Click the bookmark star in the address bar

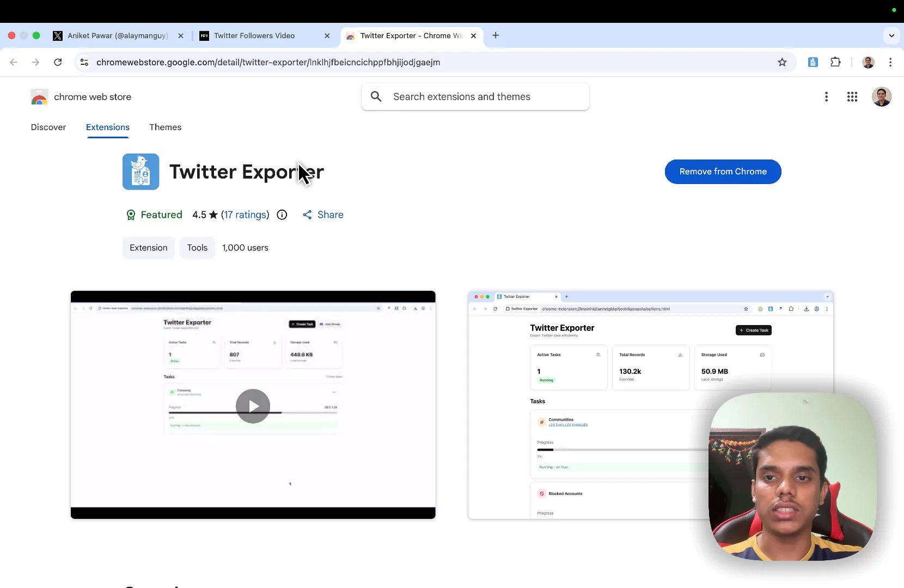click(783, 62)
